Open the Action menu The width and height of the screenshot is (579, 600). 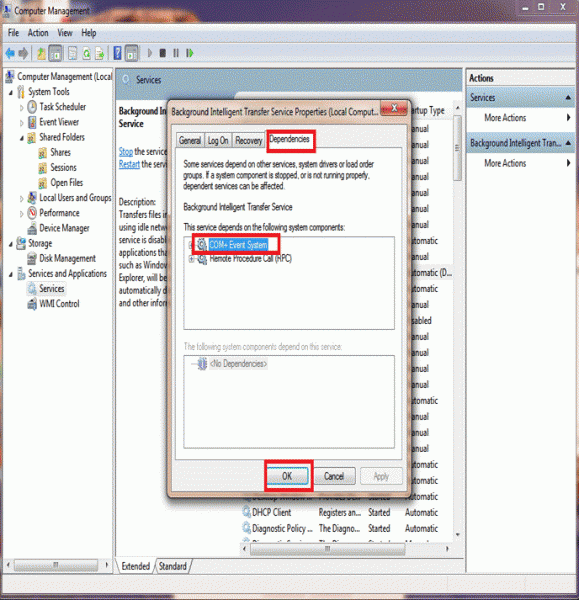pyautogui.click(x=38, y=33)
